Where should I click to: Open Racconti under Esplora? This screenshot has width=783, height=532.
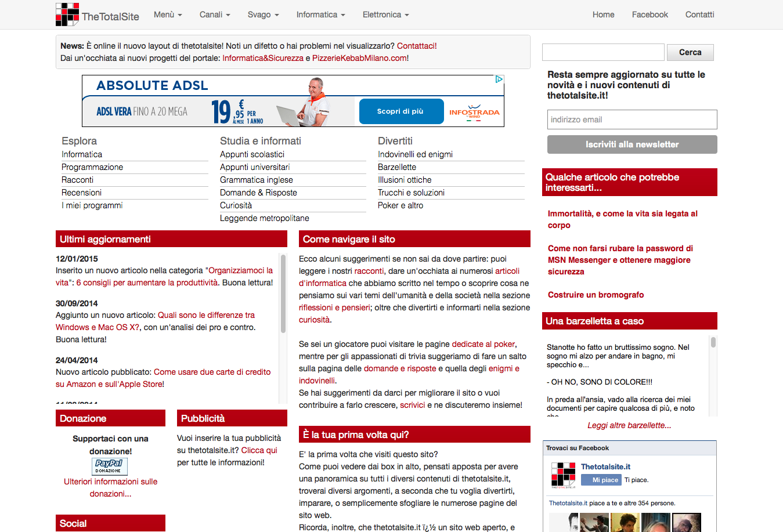tap(77, 180)
